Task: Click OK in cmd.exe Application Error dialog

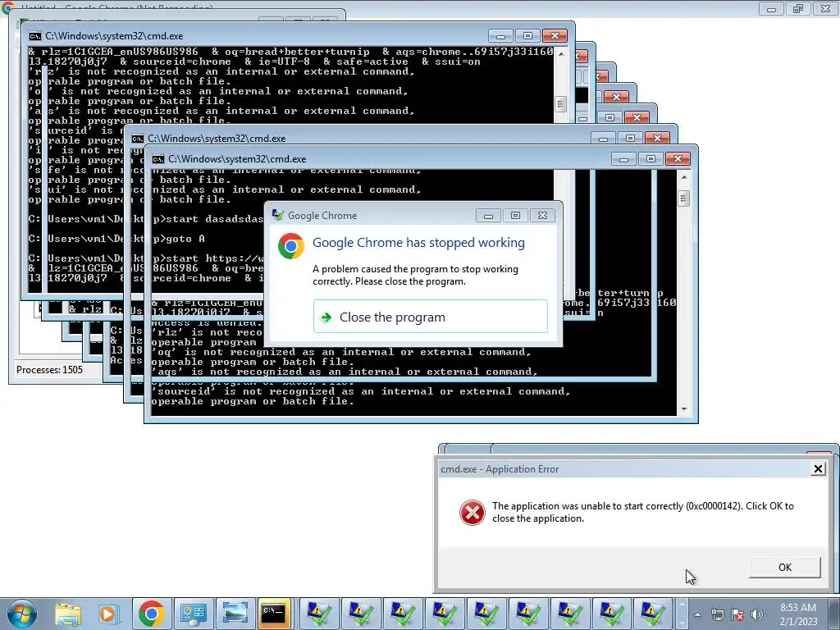Action: tap(785, 568)
